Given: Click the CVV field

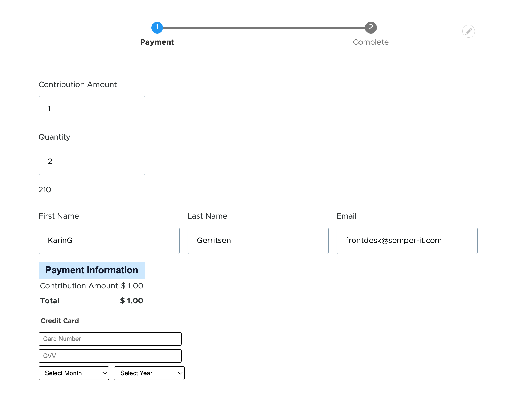Looking at the screenshot, I should pos(110,356).
